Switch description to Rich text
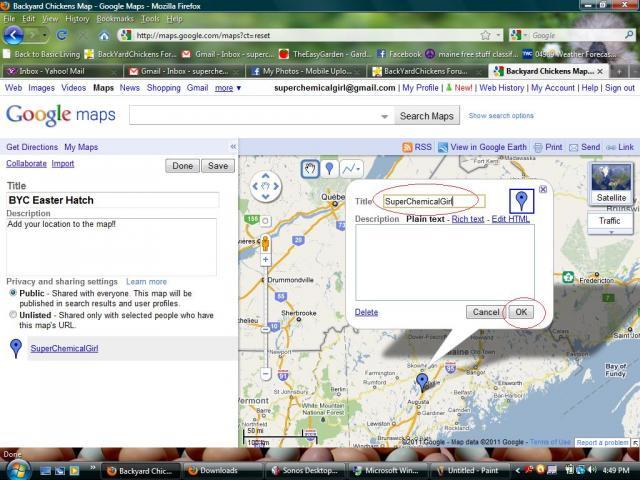 (468, 219)
